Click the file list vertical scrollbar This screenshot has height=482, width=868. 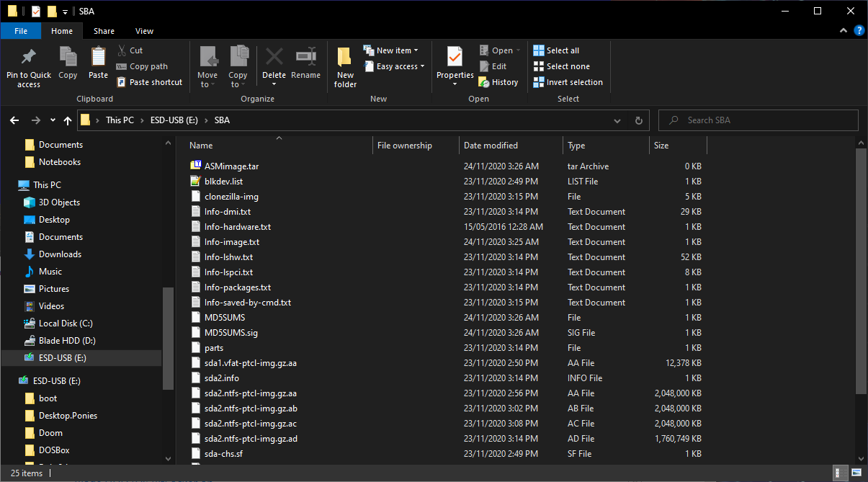[x=861, y=270]
